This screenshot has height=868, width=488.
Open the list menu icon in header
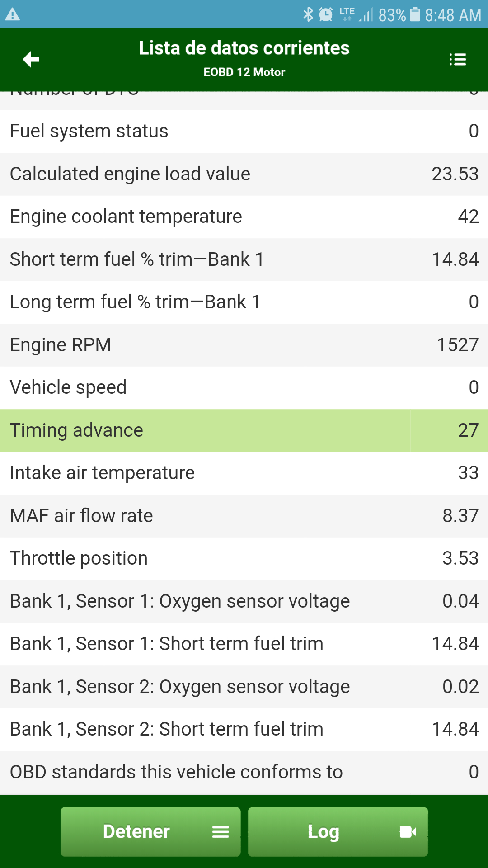pos(458,59)
